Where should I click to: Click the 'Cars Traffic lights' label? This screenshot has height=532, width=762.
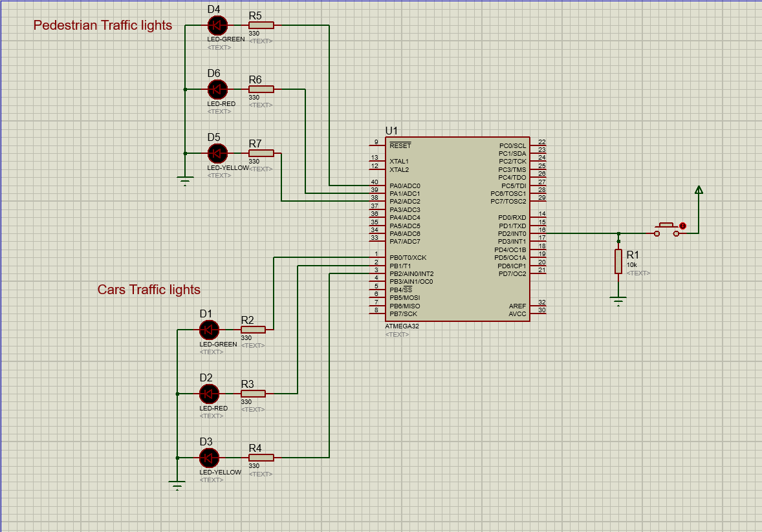click(x=149, y=290)
